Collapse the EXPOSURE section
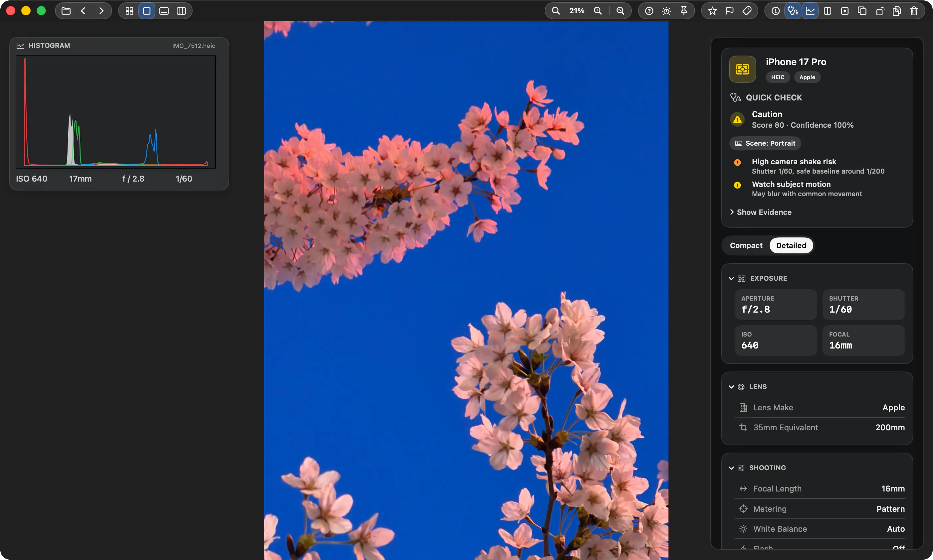The height and width of the screenshot is (560, 933). pos(731,278)
